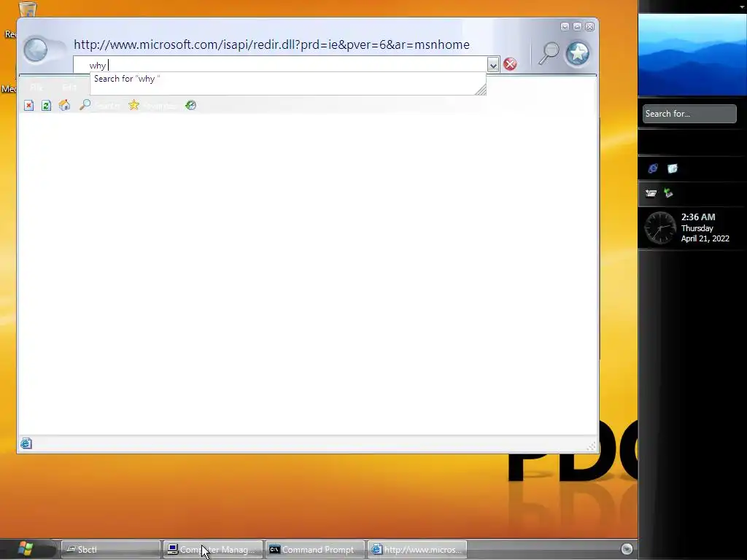Expand the address bar dropdown arrow
This screenshot has height=560, width=747.
pos(493,65)
